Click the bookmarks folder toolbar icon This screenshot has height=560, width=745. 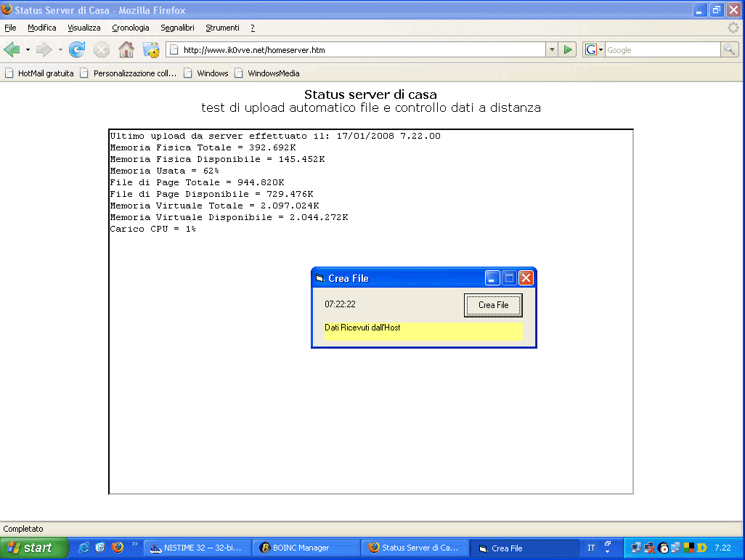click(151, 49)
